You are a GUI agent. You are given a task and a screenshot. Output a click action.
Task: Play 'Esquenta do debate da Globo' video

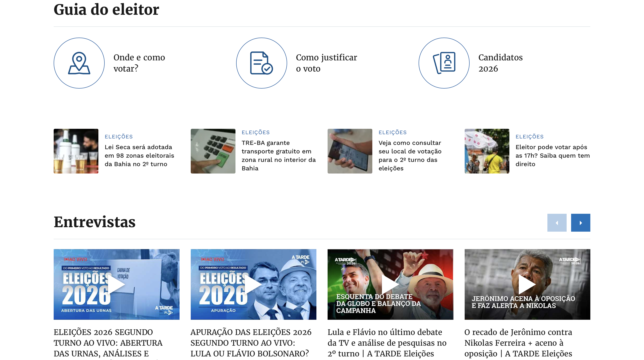tap(390, 284)
